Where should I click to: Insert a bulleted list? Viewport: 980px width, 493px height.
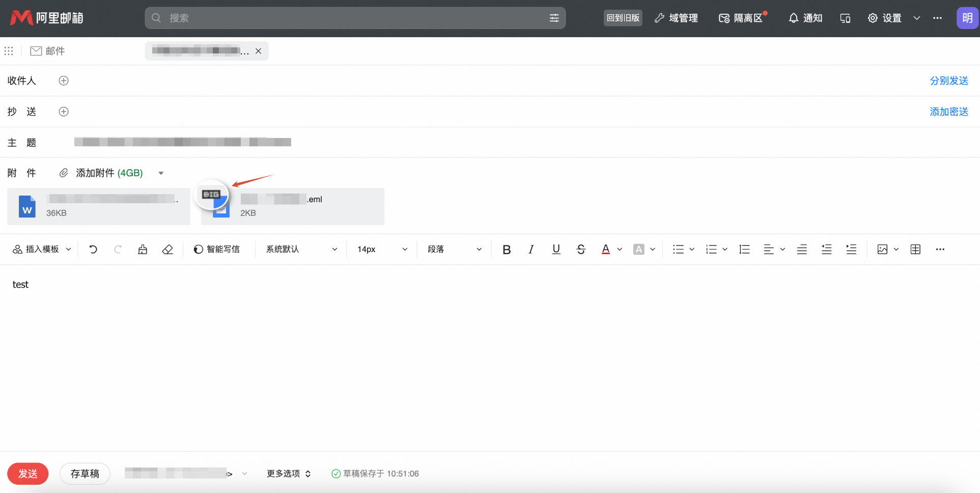click(x=678, y=249)
